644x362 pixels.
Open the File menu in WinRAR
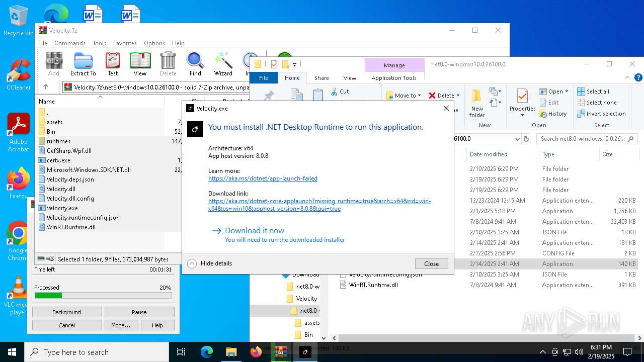pos(43,43)
